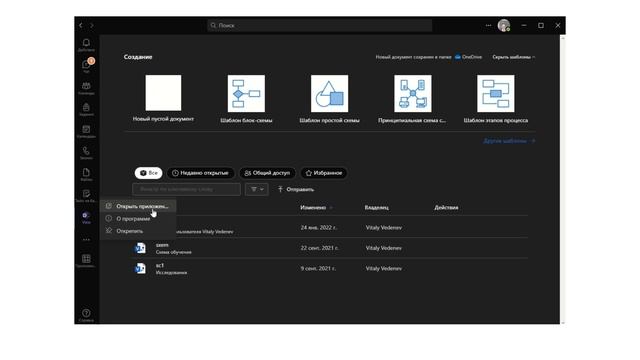Screen dimensions: 640x360
Task: Click the Создание heading
Action: point(138,57)
